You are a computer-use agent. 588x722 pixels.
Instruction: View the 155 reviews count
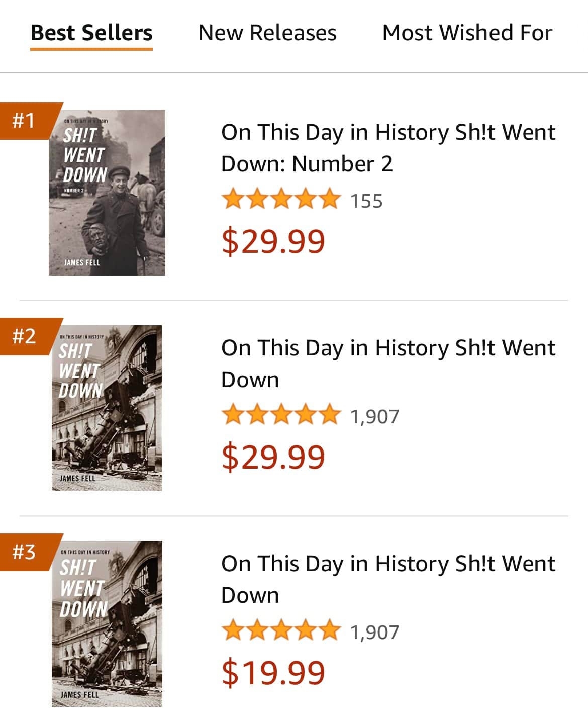[x=366, y=201]
